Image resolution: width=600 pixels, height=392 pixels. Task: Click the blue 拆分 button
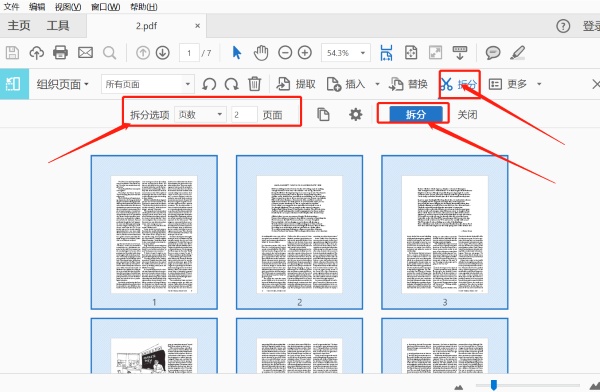coord(416,114)
